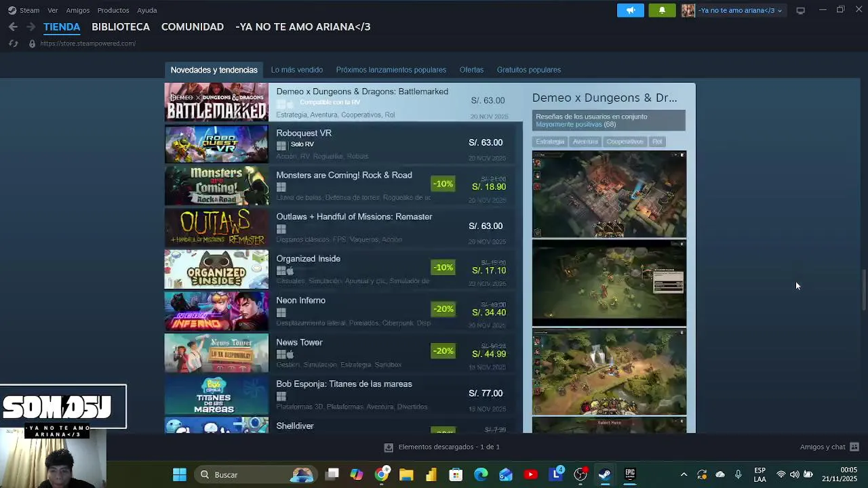
Task: Open the Neon Inferno game row
Action: (x=342, y=311)
